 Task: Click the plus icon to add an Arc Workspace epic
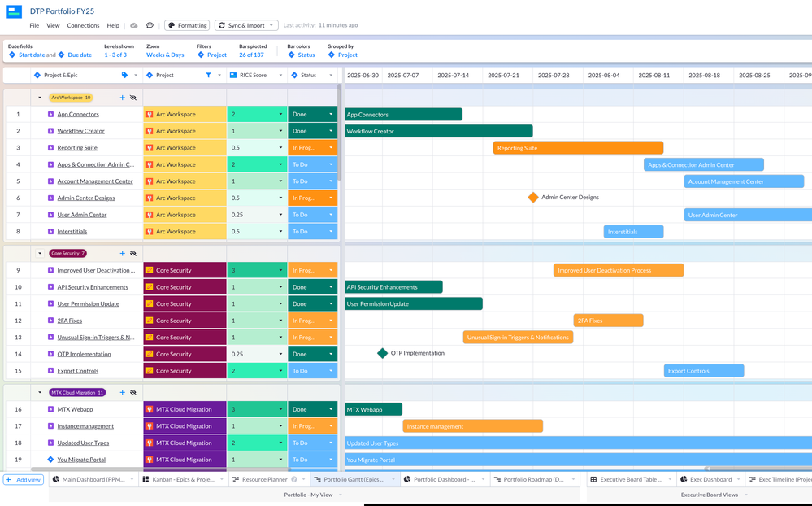click(122, 96)
